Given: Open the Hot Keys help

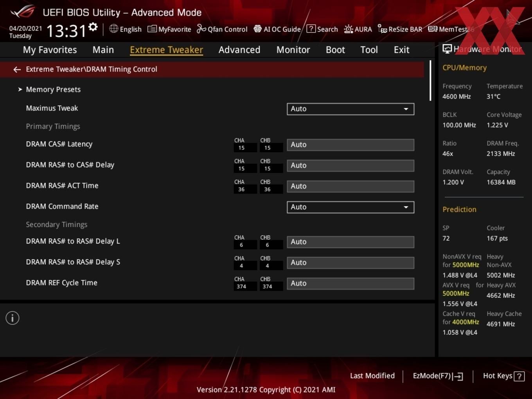Looking at the screenshot, I should (504, 376).
